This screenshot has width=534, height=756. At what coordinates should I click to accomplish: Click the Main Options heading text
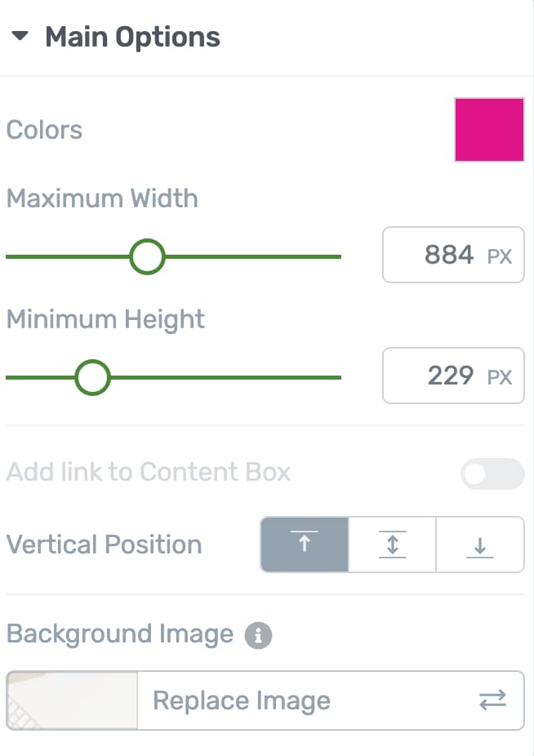(x=132, y=37)
